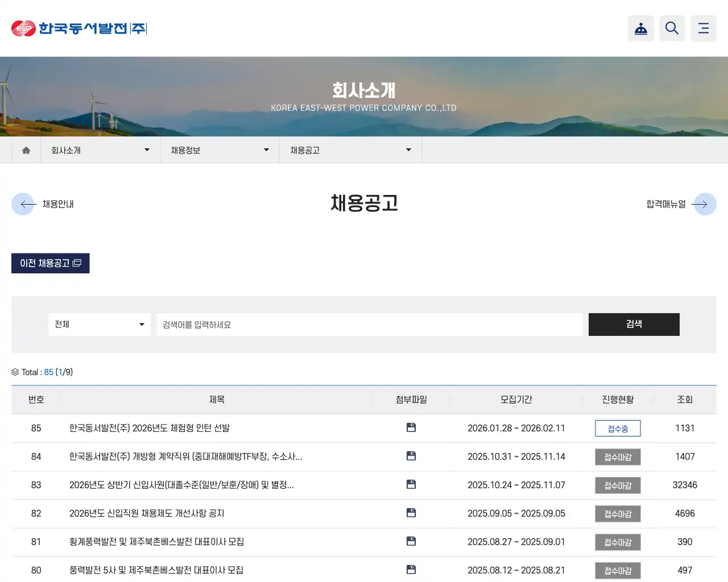Click the attachment icon on the 신입사원 posting

coord(411,484)
